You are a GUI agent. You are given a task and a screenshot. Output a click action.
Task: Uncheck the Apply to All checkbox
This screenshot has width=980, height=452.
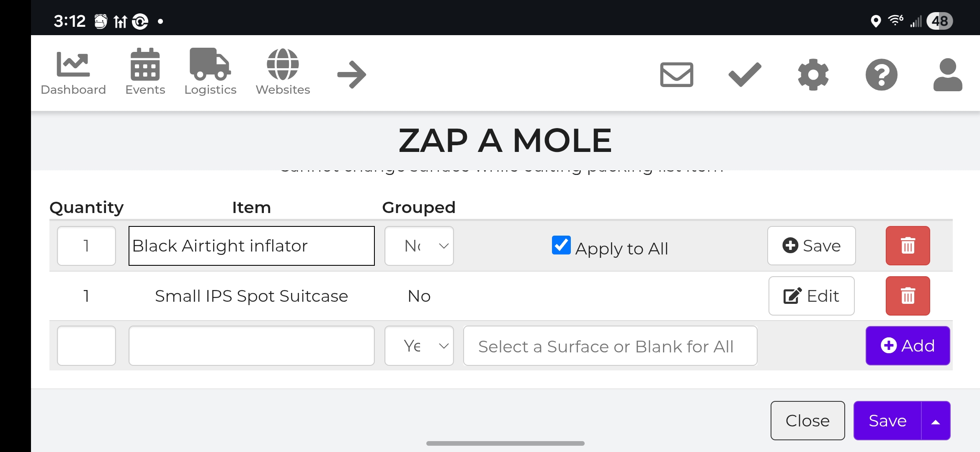561,245
